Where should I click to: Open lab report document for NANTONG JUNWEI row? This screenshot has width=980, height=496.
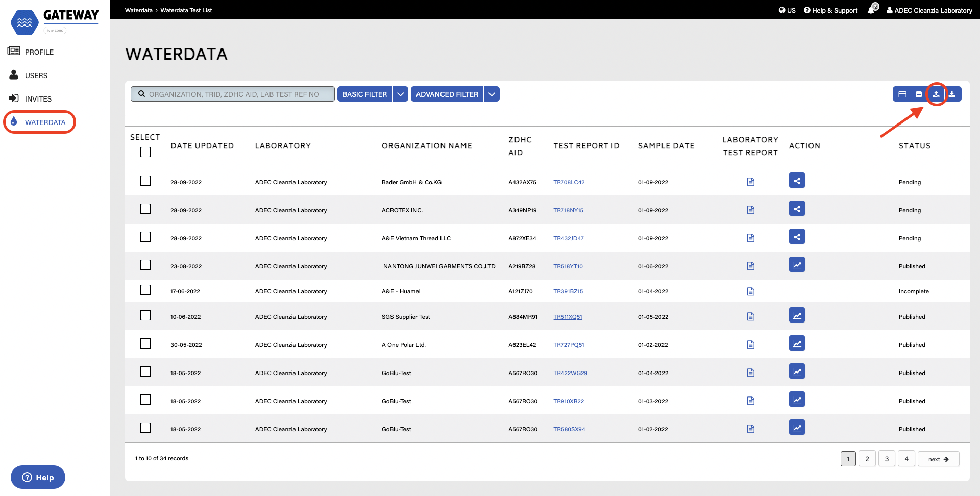(x=751, y=266)
